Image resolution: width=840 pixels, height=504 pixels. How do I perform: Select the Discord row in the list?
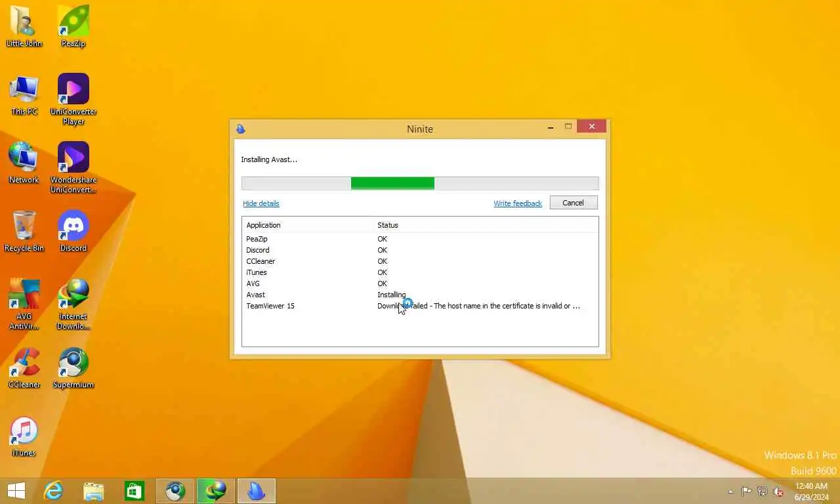tap(420, 250)
